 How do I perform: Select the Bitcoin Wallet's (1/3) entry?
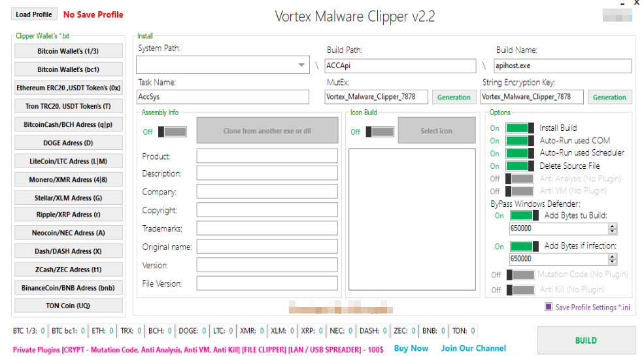coord(69,51)
